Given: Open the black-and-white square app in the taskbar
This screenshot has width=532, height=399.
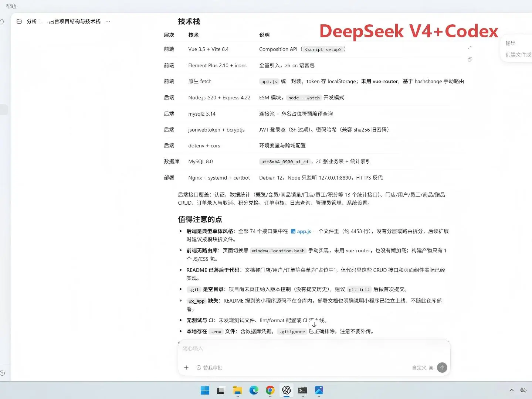Looking at the screenshot, I should pyautogui.click(x=221, y=390).
